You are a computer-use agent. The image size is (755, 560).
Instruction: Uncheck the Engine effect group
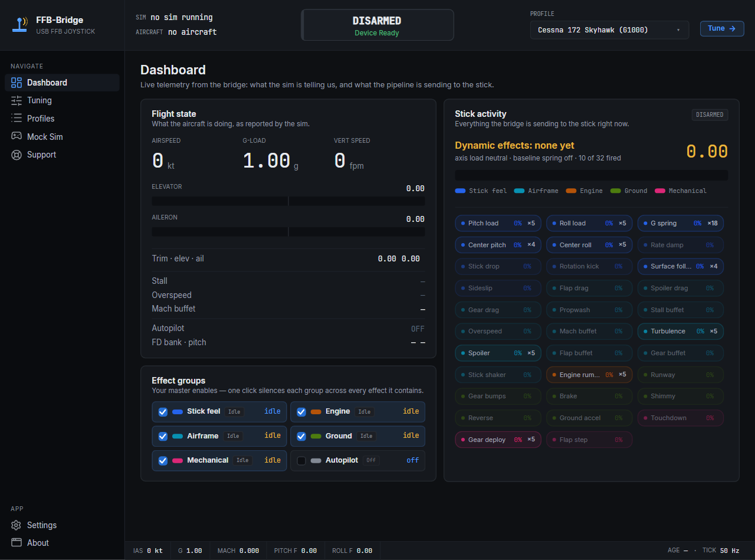click(301, 412)
